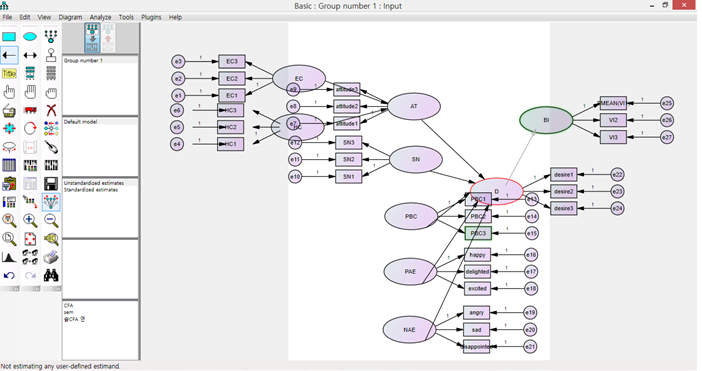Choose the Add unique variable tool
This screenshot has width=702, height=371.
click(51, 55)
